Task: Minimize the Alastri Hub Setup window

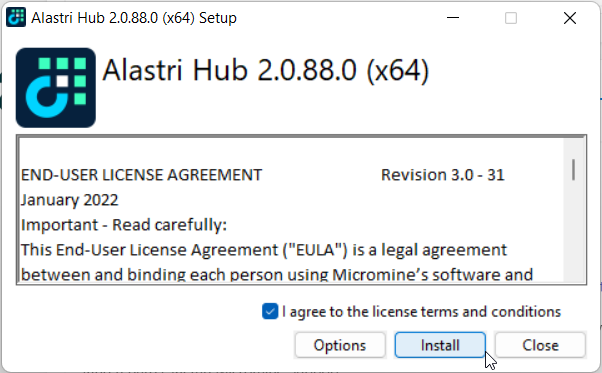Action: click(453, 18)
